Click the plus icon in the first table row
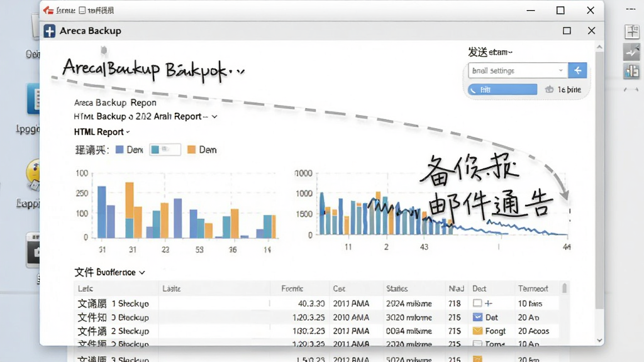The image size is (644, 362). [488, 304]
